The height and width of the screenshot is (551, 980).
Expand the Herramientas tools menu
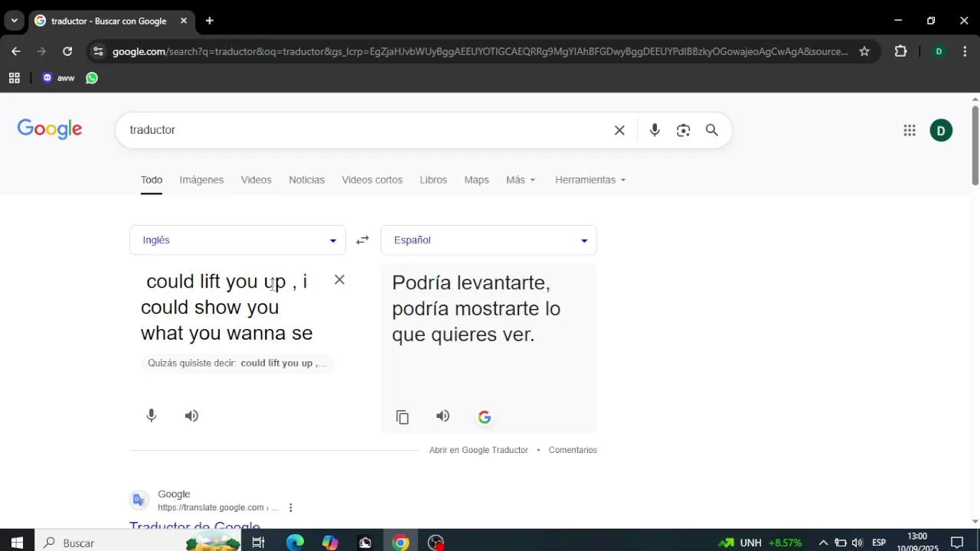(590, 180)
